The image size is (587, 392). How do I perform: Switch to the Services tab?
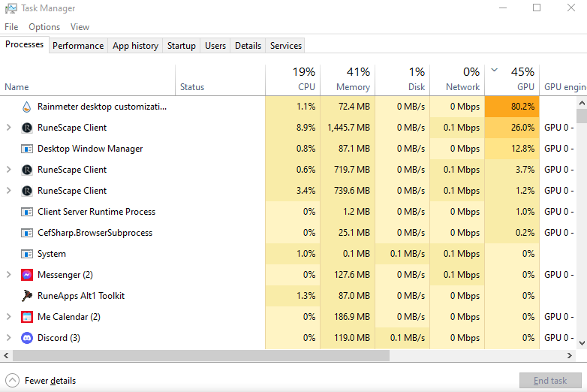[286, 46]
